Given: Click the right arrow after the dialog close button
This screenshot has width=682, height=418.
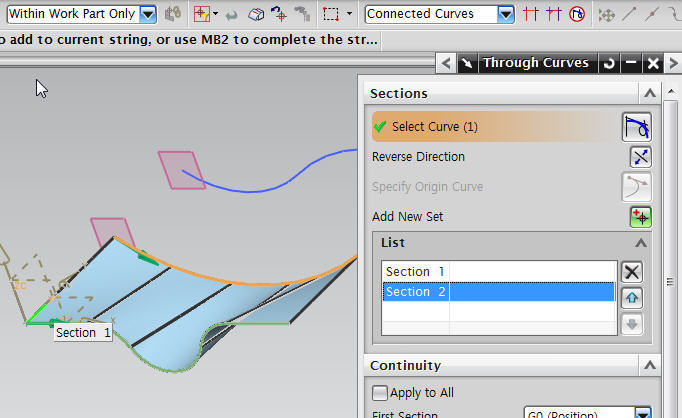Looking at the screenshot, I should point(673,64).
